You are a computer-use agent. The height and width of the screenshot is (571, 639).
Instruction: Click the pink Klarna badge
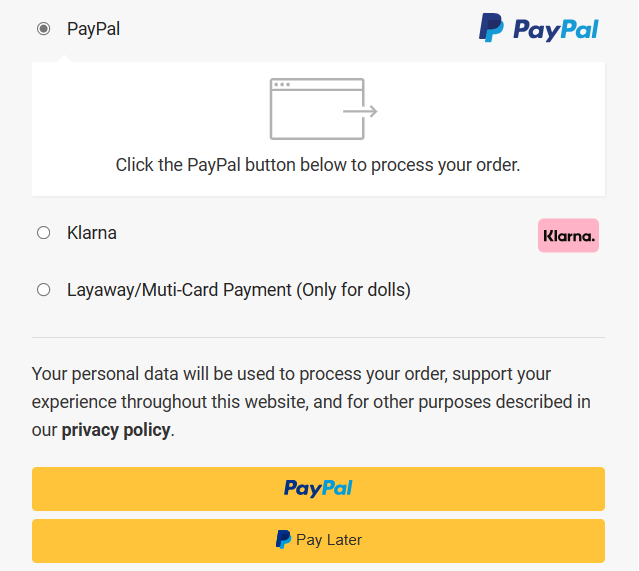point(568,236)
